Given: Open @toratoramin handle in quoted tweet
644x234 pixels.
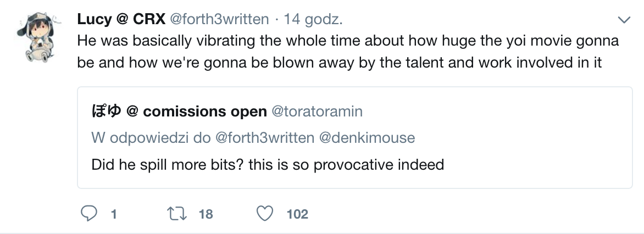Looking at the screenshot, I should tap(317, 112).
